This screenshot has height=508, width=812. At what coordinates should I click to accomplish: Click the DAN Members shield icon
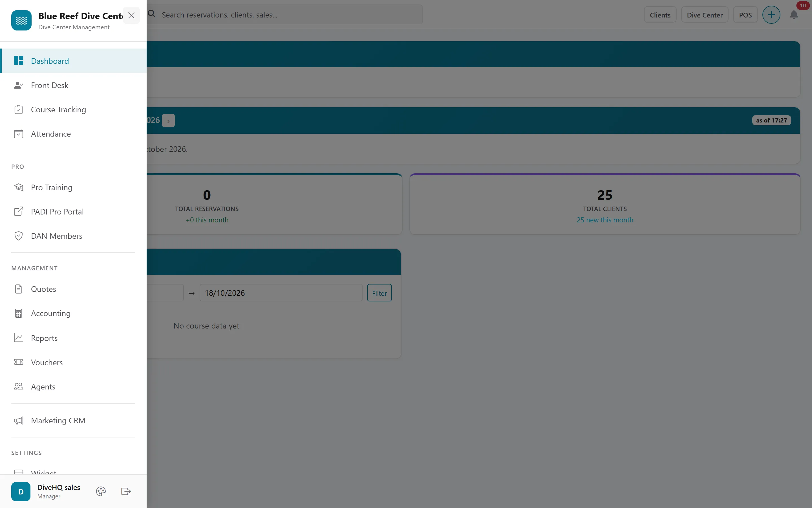[19, 236]
